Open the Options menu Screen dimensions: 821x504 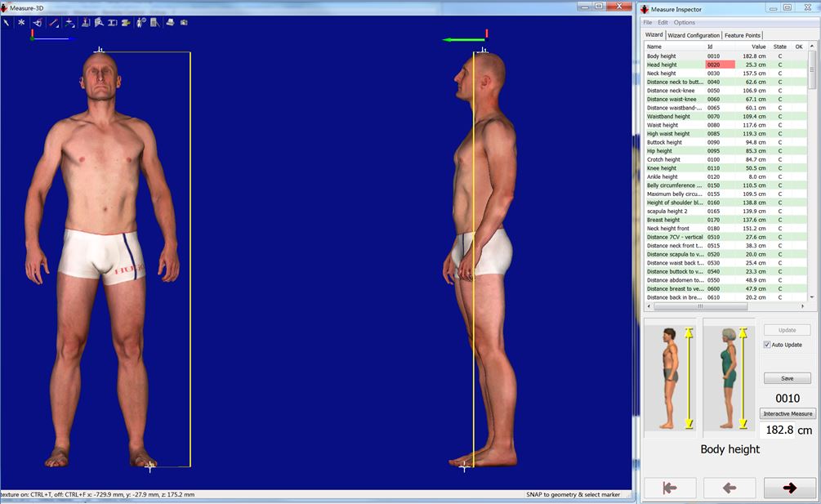pyautogui.click(x=685, y=22)
